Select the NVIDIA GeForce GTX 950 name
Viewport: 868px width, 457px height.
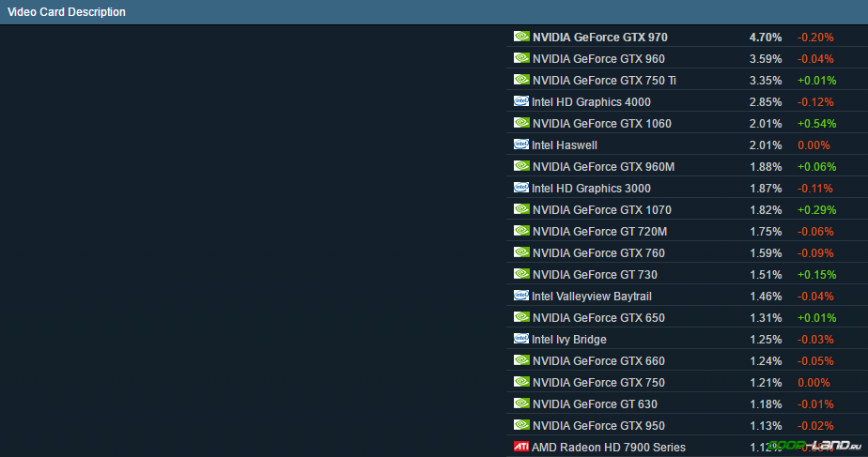point(598,426)
